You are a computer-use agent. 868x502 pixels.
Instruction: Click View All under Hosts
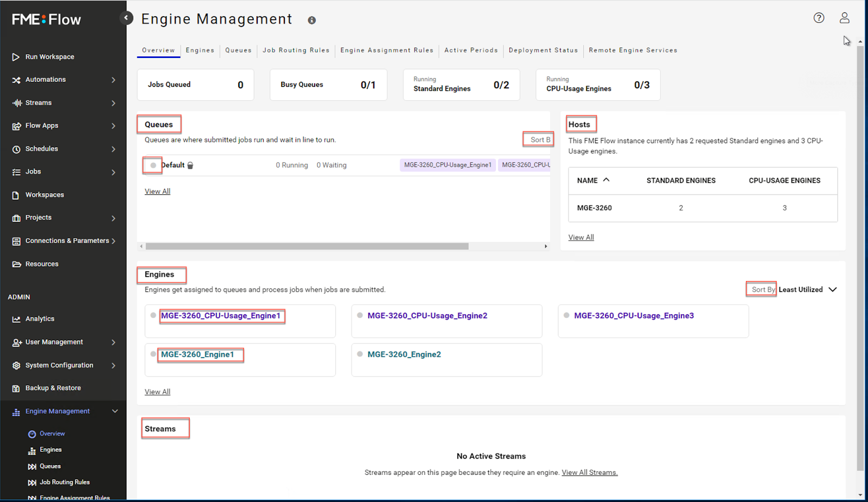pos(581,238)
